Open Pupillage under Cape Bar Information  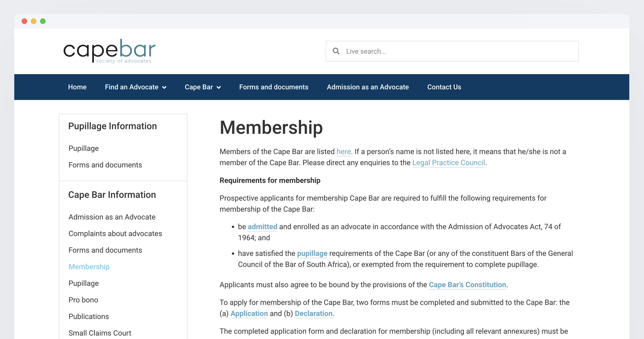click(x=83, y=283)
